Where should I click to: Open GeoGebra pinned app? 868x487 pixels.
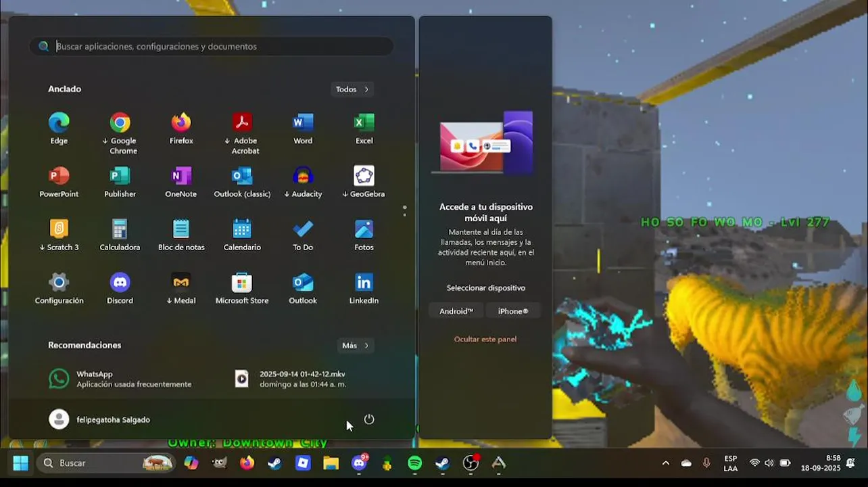pyautogui.click(x=364, y=182)
